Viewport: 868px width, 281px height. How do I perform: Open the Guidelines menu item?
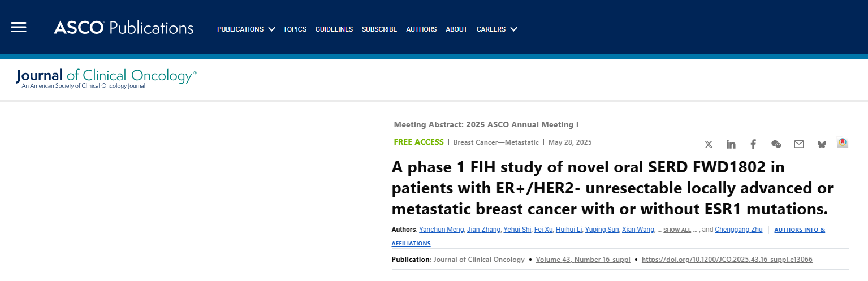(334, 29)
